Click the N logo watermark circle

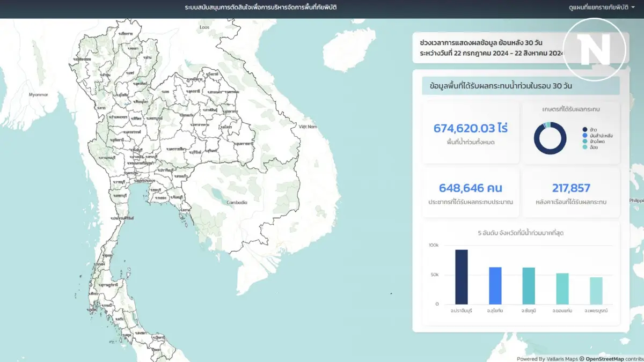[x=594, y=49]
